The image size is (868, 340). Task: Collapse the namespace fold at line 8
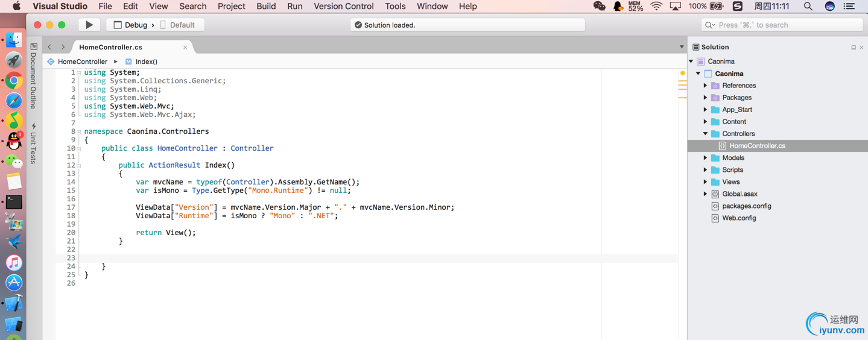(79, 132)
